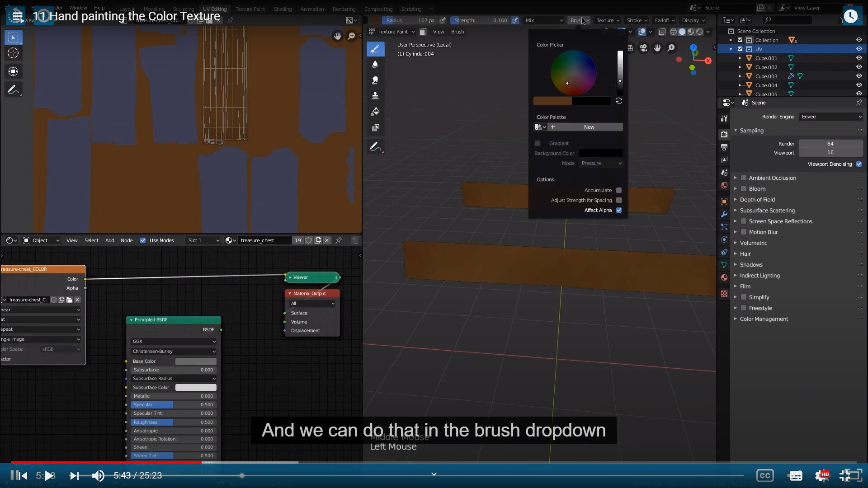Select the Smear brush tool
This screenshot has width=868, height=488.
375,80
